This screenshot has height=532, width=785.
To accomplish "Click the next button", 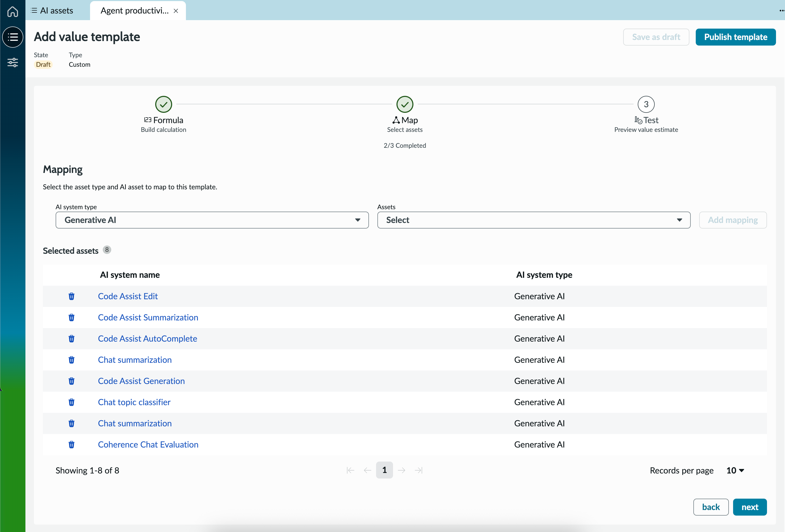I will [x=750, y=507].
